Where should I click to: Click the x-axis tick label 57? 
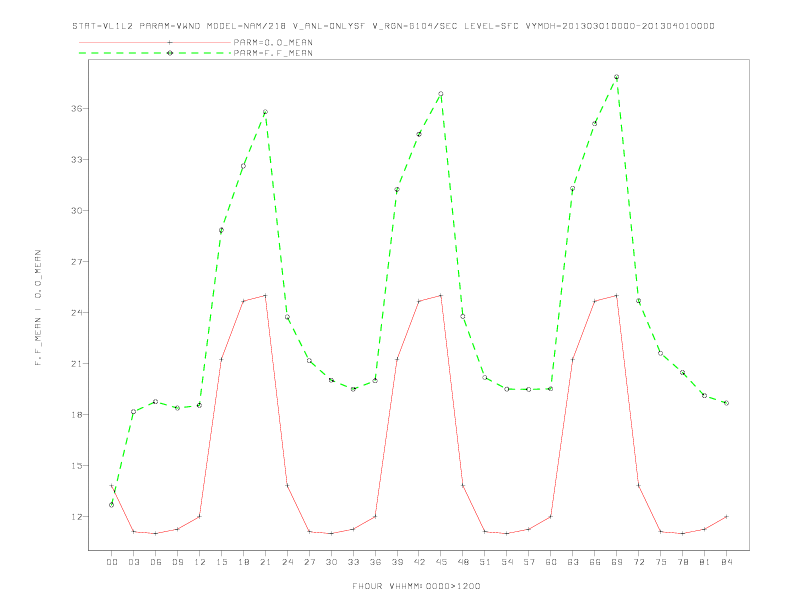pos(529,562)
